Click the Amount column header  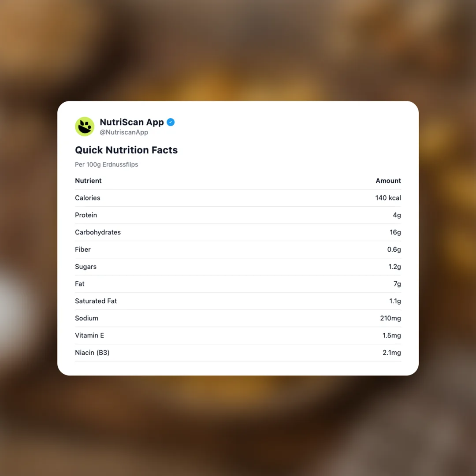388,181
